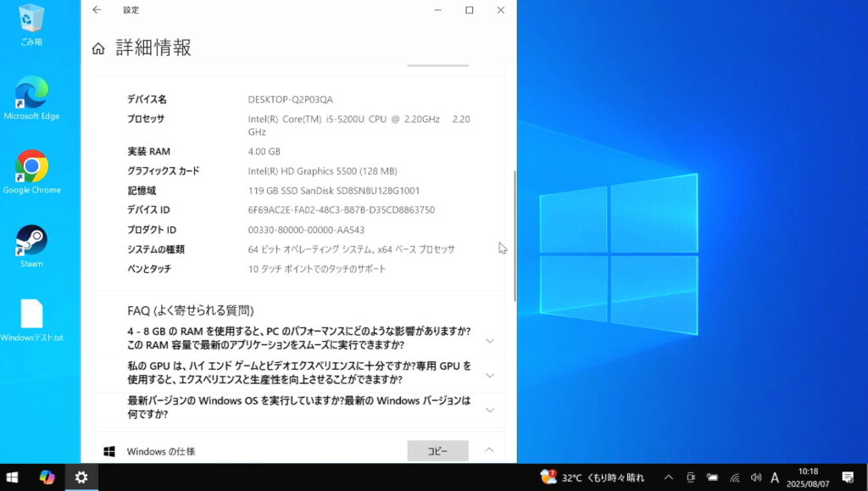This screenshot has height=491, width=868.
Task: Click the コピー button for Windows specifications
Action: pyautogui.click(x=437, y=451)
